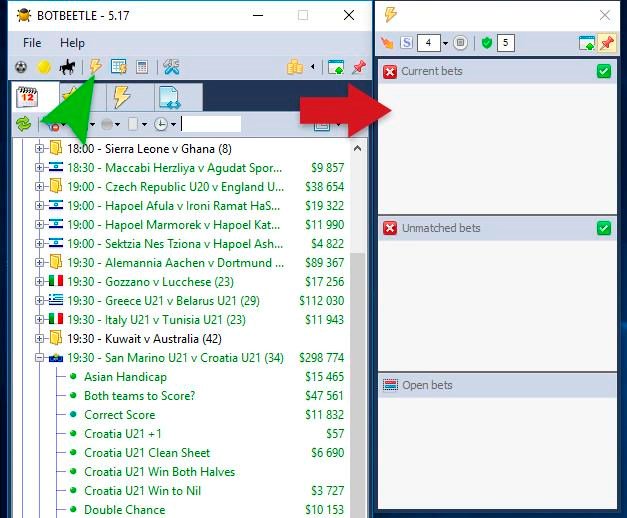Click the Israel flag beside Hapoel Marmorek

pyautogui.click(x=56, y=224)
